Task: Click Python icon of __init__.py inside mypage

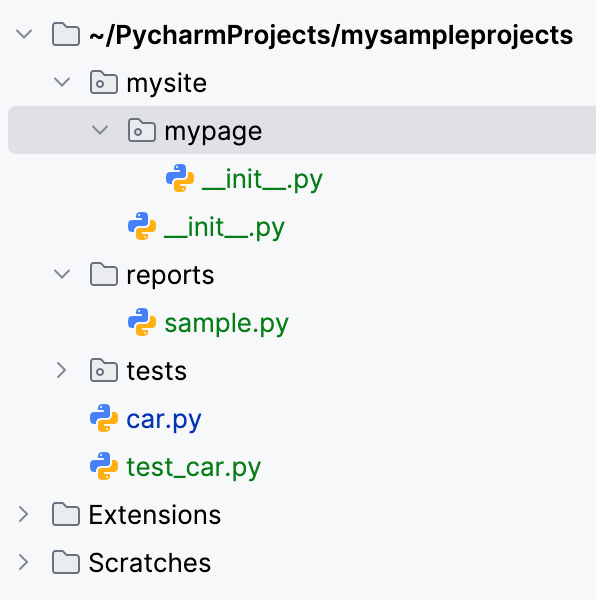Action: pyautogui.click(x=180, y=178)
